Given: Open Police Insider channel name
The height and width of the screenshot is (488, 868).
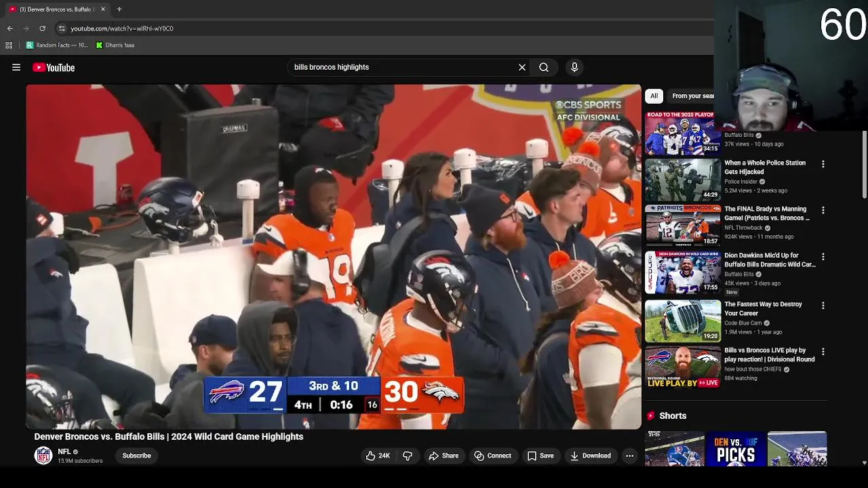Looking at the screenshot, I should 741,182.
